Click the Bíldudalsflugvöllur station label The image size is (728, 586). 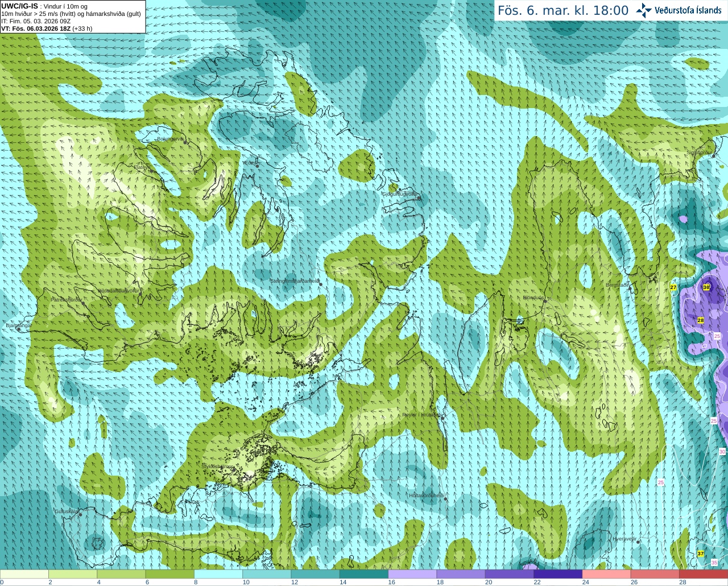click(x=118, y=290)
